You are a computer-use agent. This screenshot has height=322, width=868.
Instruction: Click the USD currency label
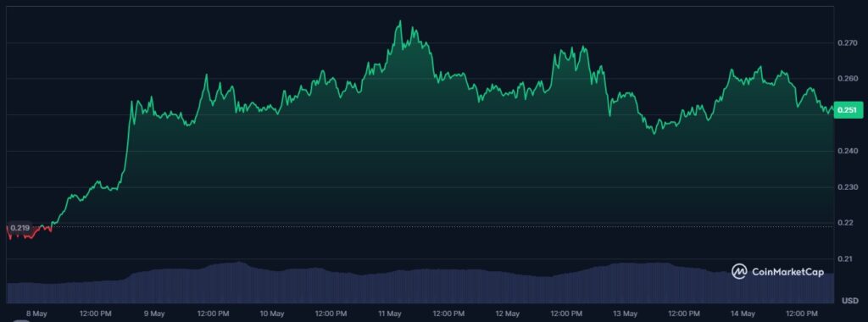(849, 301)
